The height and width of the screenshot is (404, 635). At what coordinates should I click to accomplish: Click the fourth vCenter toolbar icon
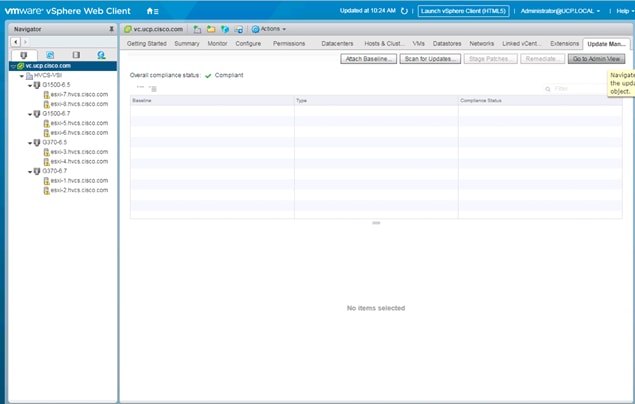pos(239,29)
